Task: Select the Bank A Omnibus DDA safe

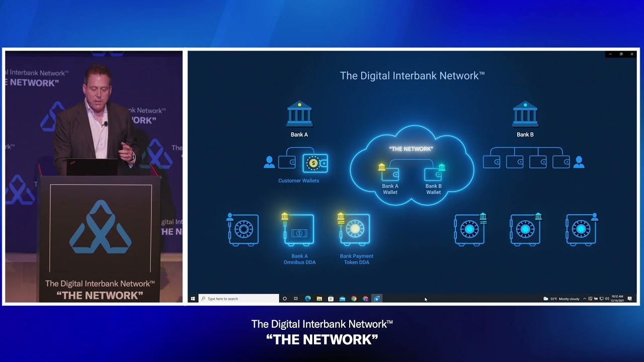Action: tap(298, 229)
